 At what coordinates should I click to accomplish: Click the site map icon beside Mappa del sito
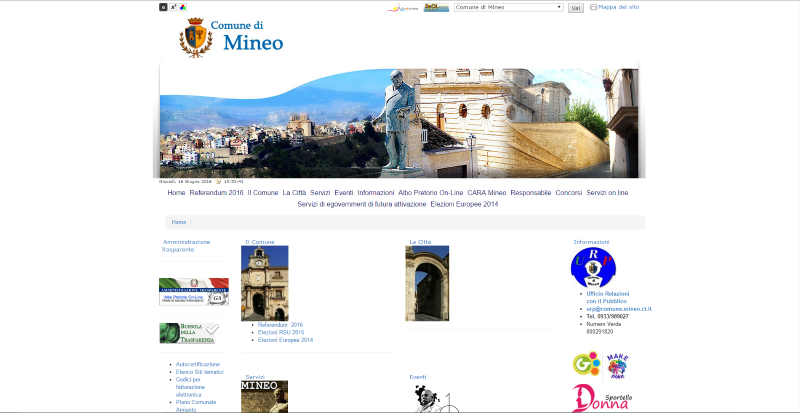(593, 7)
